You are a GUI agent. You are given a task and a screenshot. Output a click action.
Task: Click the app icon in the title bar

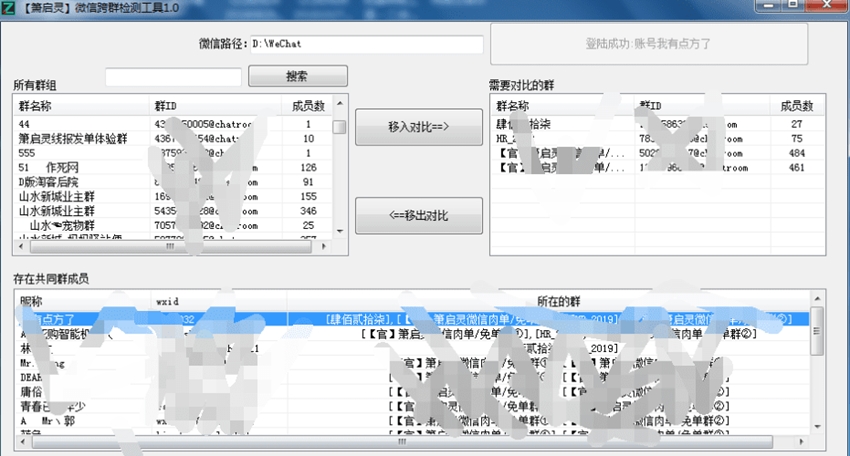(x=8, y=8)
